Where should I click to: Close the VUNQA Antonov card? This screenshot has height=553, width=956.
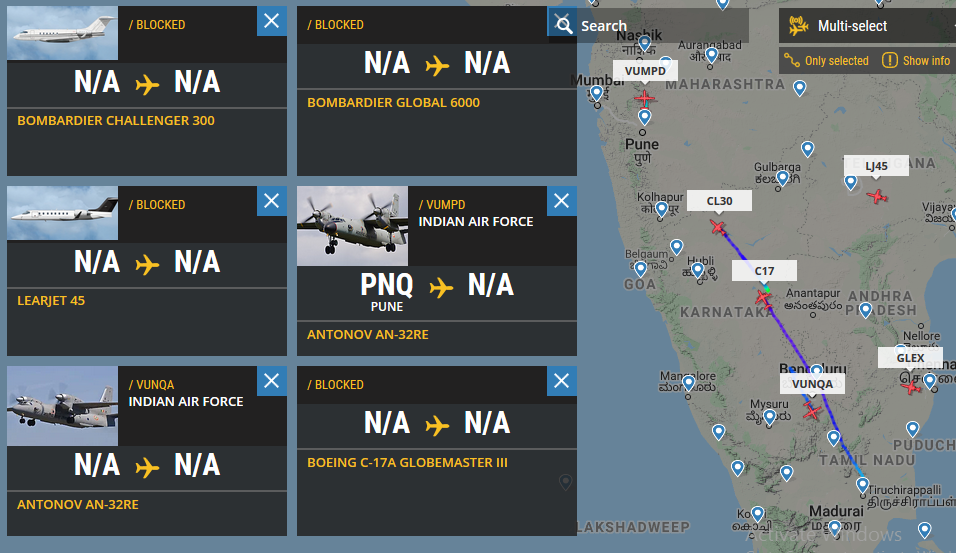272,381
